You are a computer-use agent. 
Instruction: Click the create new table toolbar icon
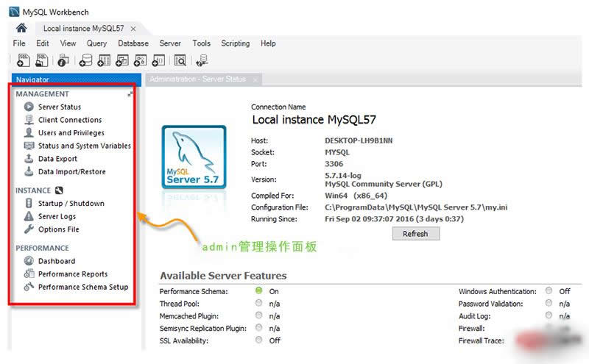[102, 60]
